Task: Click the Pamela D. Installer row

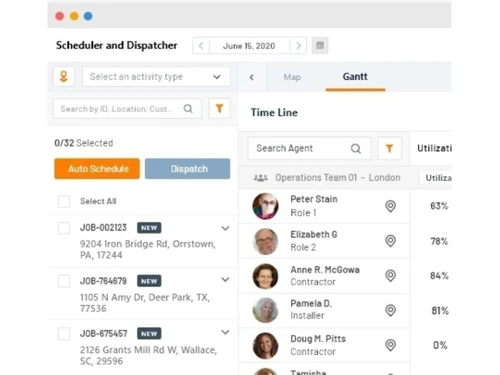Action: (x=324, y=310)
